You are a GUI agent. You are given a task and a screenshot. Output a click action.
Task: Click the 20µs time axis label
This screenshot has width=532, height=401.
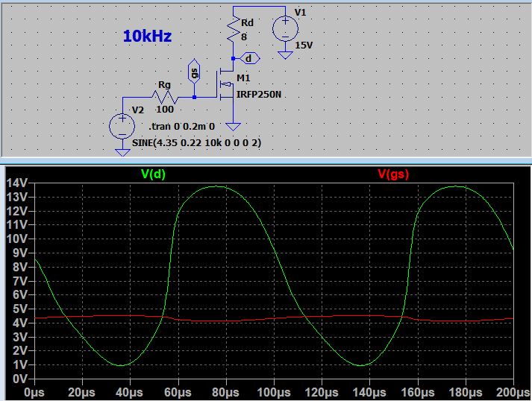coord(82,393)
